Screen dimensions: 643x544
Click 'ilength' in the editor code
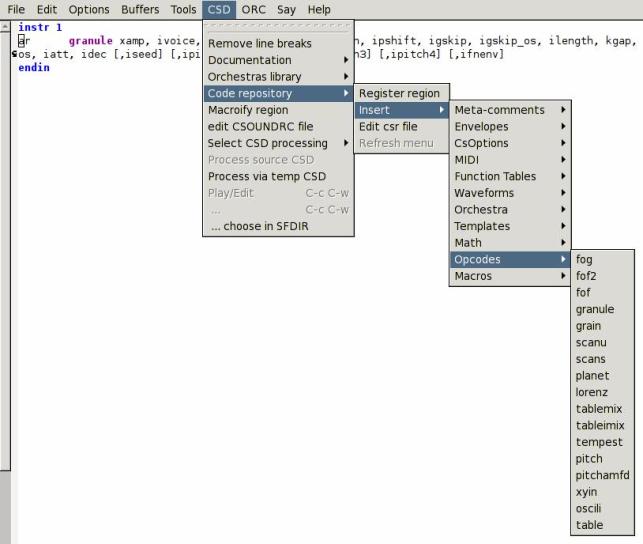pos(571,41)
